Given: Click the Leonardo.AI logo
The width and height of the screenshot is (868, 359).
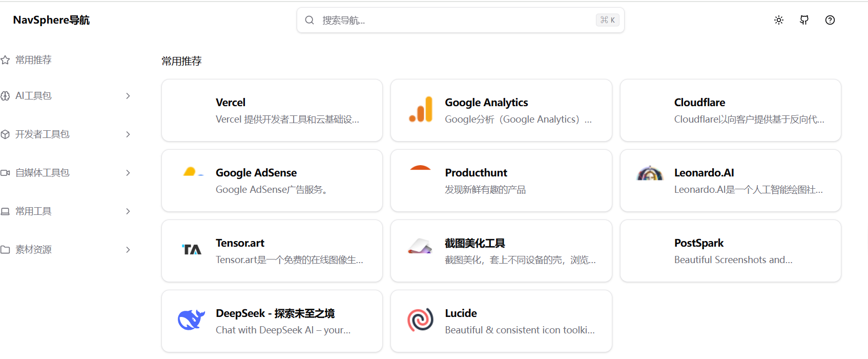Looking at the screenshot, I should pyautogui.click(x=650, y=173).
